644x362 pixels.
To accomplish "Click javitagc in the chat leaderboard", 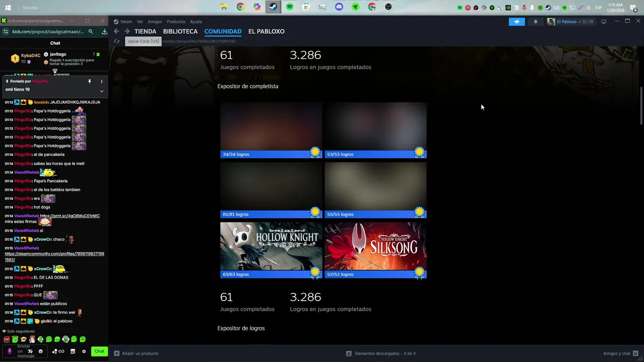I will click(x=58, y=54).
